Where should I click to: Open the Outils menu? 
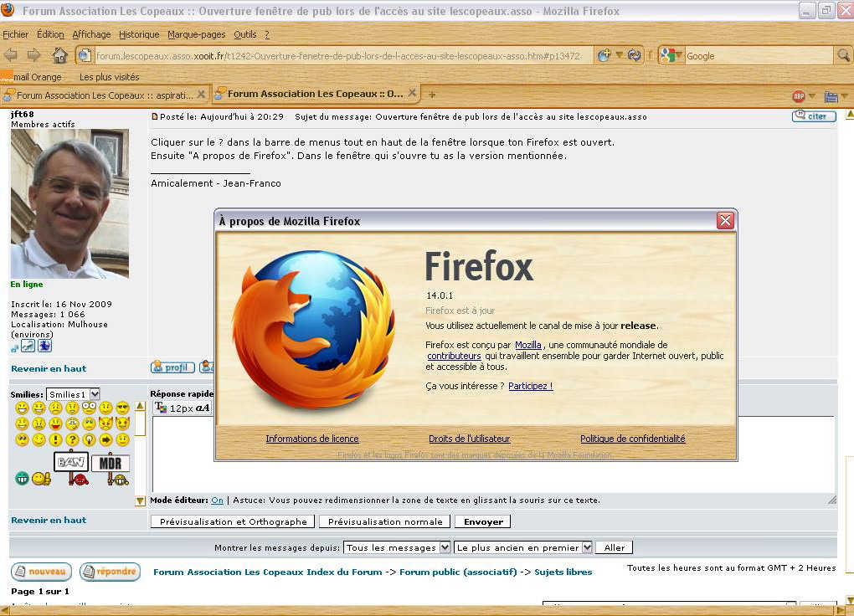(x=245, y=34)
